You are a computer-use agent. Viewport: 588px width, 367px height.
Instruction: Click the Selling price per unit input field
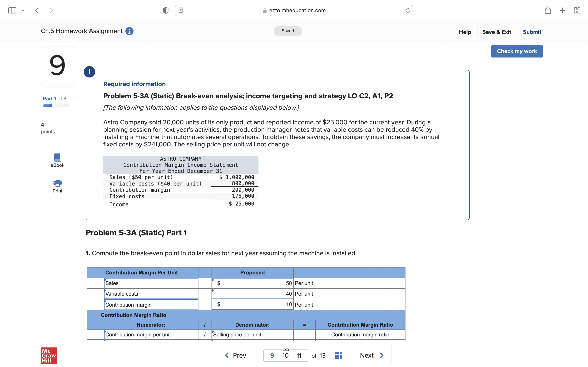tap(252, 334)
